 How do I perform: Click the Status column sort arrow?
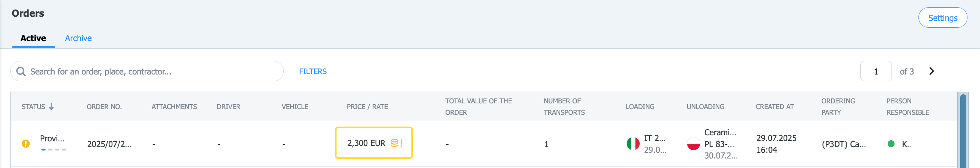point(51,107)
